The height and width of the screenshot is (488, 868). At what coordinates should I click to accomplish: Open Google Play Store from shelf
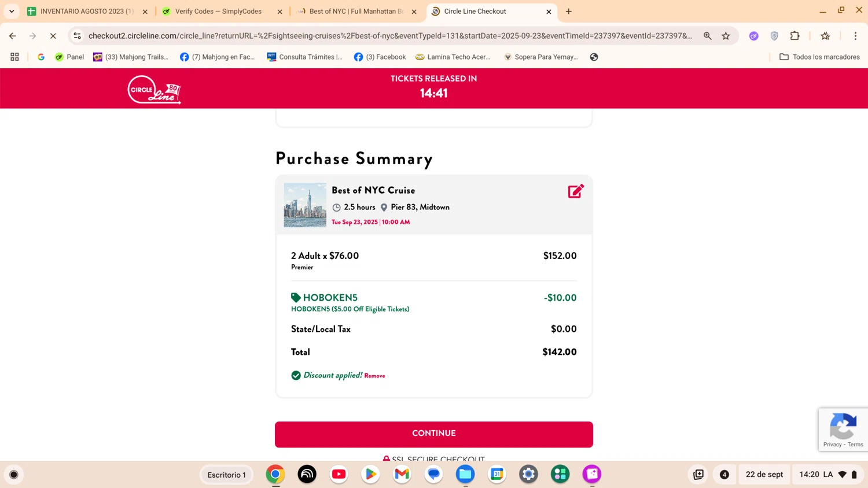pos(370,474)
